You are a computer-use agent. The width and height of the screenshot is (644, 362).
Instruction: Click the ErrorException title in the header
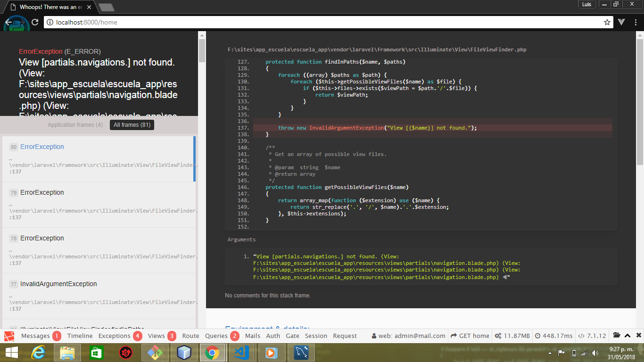(x=41, y=51)
